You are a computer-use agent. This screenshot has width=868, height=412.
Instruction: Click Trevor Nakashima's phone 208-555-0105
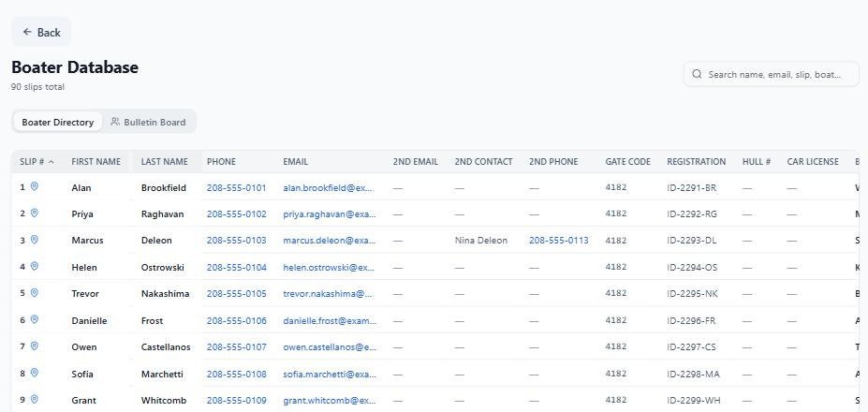click(236, 293)
